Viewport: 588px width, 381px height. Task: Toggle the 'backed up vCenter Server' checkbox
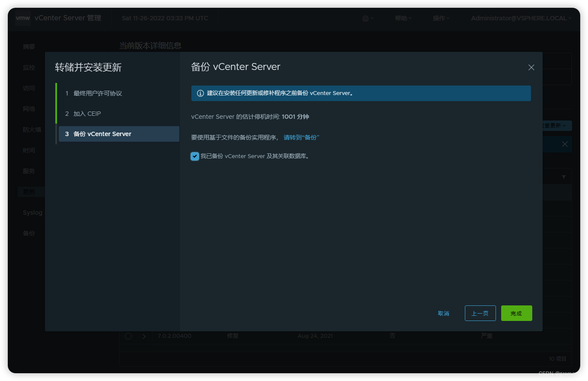pos(195,156)
